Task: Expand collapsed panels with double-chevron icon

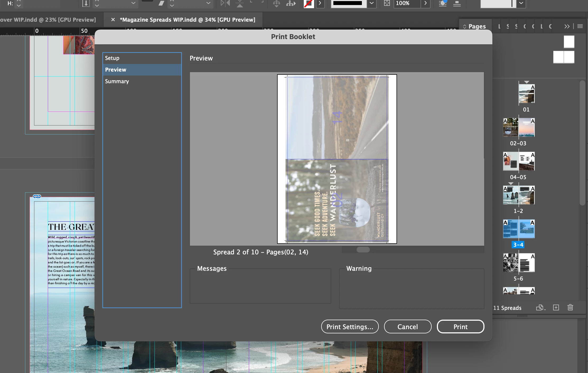Action: 567,26
